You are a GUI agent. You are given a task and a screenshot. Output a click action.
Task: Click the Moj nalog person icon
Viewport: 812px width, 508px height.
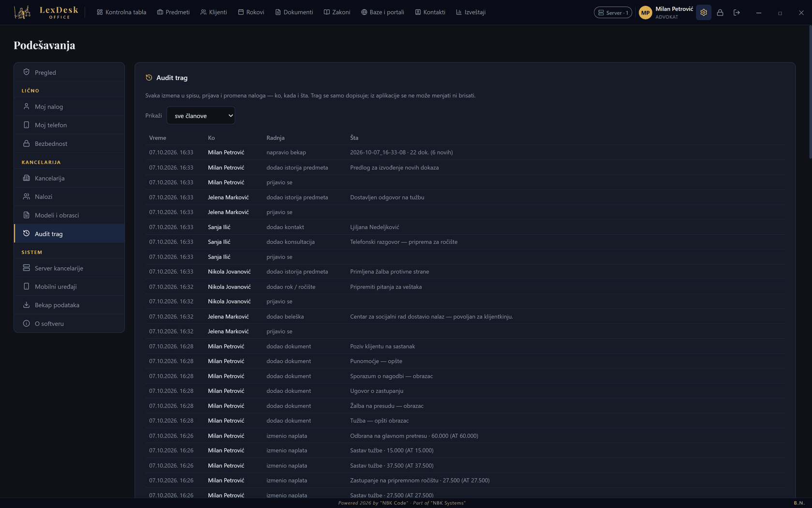tap(27, 106)
